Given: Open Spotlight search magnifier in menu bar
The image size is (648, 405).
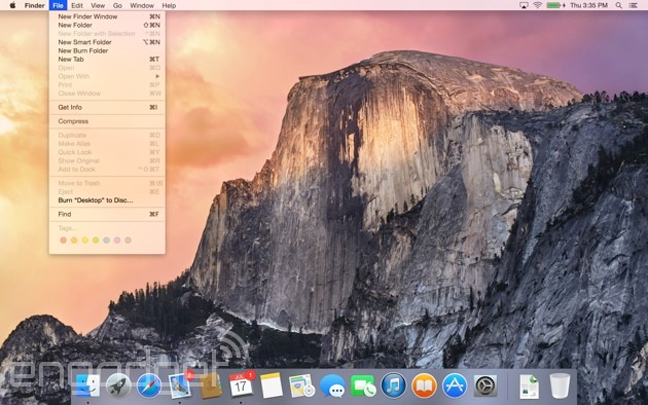Looking at the screenshot, I should point(619,5).
